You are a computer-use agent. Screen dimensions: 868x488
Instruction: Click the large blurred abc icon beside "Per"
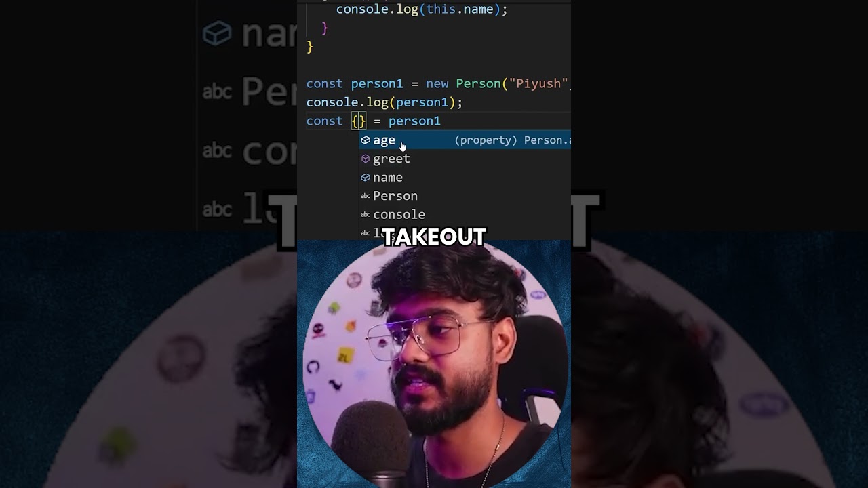pos(217,91)
